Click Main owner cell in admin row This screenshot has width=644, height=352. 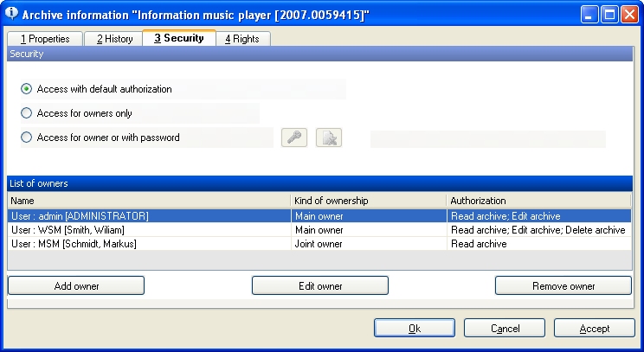369,216
